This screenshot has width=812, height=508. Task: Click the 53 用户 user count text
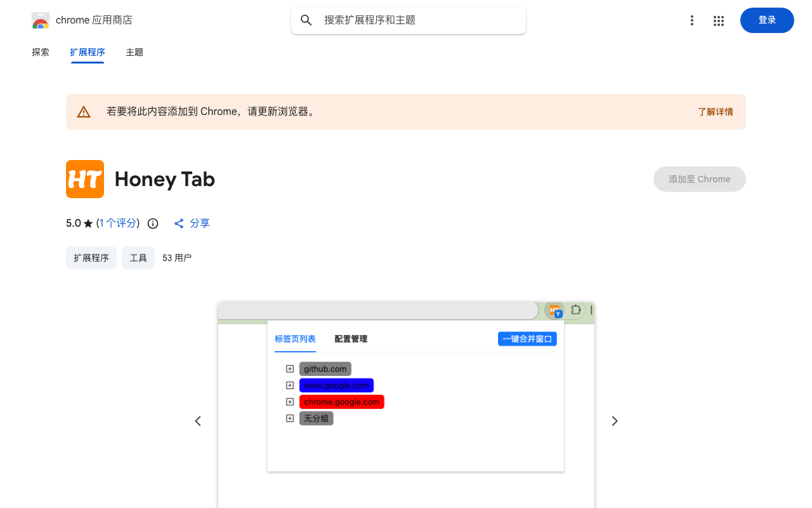pyautogui.click(x=177, y=258)
